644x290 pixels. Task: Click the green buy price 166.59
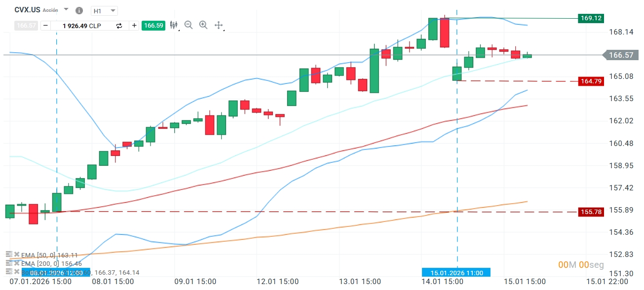pos(153,26)
